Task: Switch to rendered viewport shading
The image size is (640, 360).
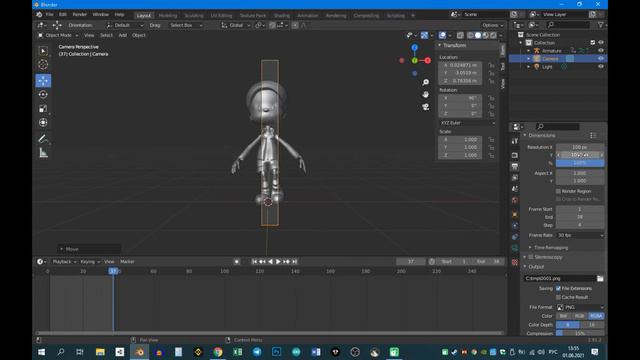Action: (493, 36)
